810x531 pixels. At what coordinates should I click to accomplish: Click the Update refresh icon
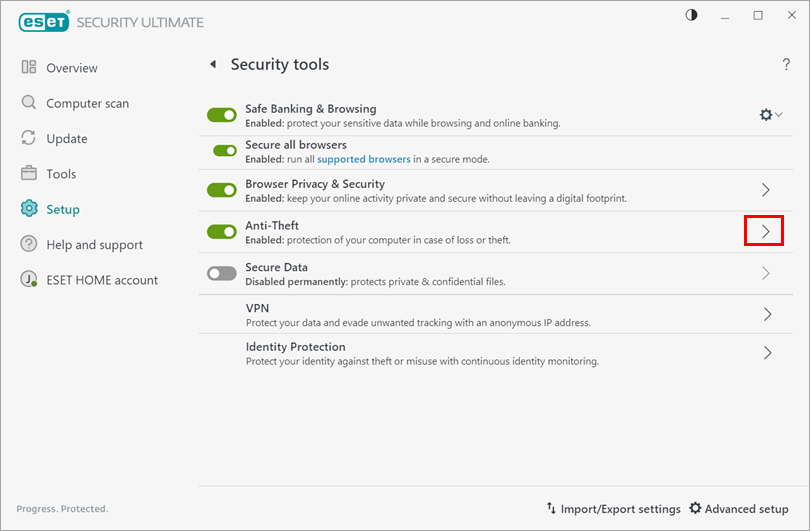(29, 138)
